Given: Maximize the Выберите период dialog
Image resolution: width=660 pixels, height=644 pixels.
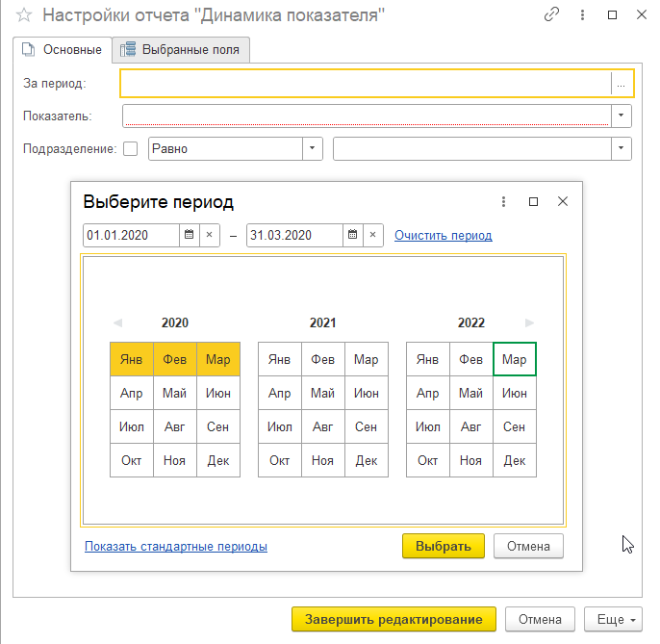Looking at the screenshot, I should pos(533,202).
